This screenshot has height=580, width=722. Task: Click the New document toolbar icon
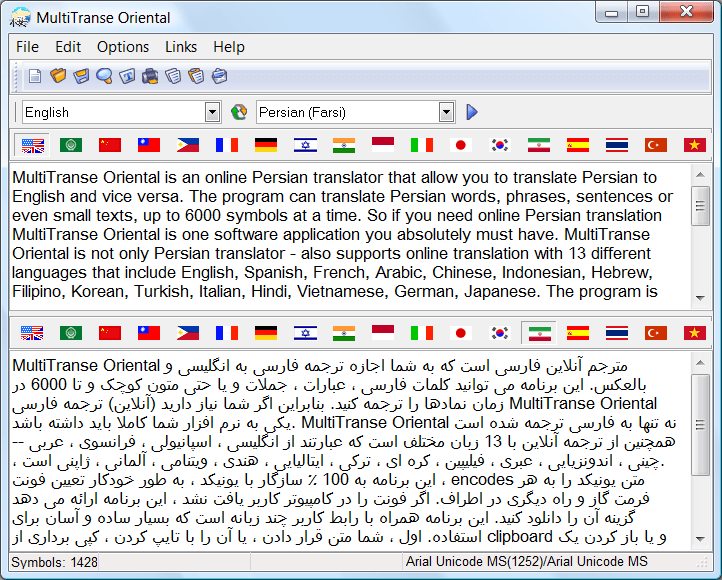click(x=35, y=76)
